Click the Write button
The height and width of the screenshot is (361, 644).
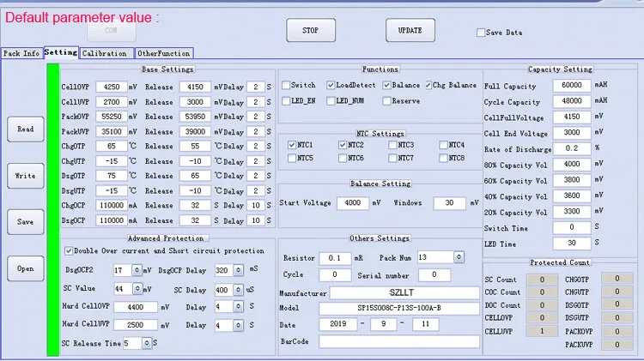pyautogui.click(x=26, y=176)
